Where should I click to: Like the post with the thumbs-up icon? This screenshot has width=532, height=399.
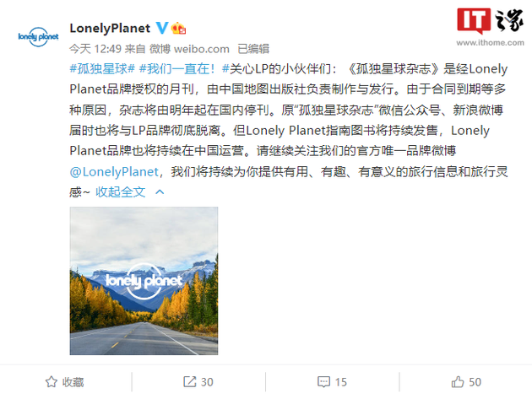[x=458, y=382]
